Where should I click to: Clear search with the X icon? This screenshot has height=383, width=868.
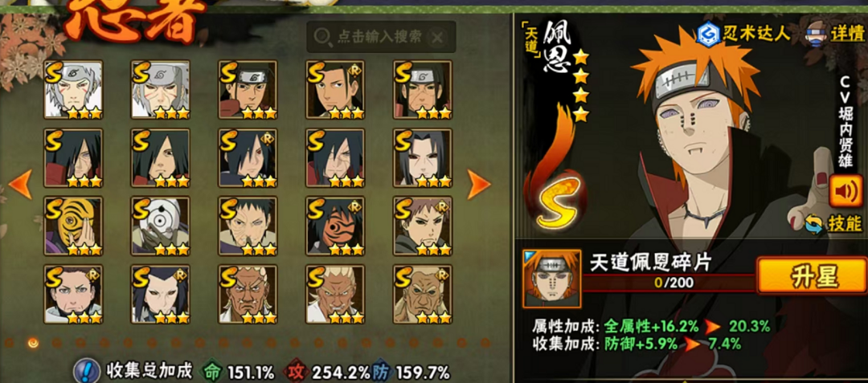click(436, 38)
